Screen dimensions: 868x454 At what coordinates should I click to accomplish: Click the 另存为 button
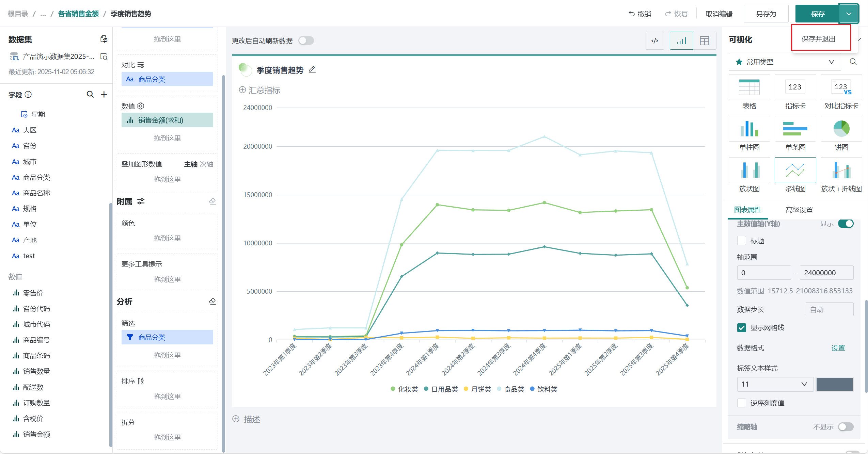[x=766, y=14]
